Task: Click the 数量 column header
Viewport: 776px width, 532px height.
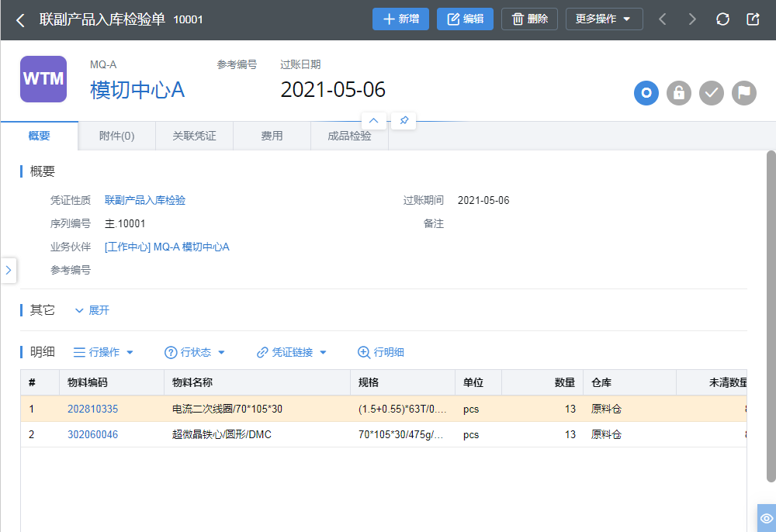Action: [x=542, y=382]
